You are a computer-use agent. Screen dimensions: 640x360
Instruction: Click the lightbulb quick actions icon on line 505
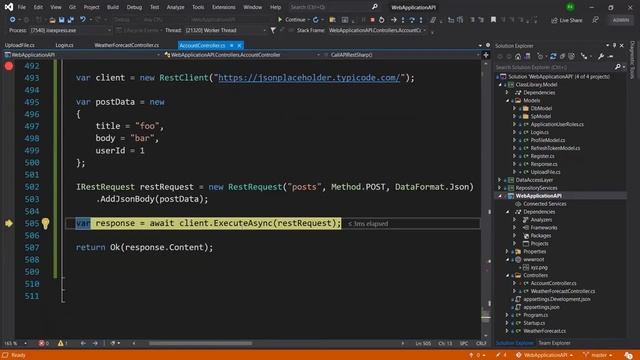tap(45, 223)
